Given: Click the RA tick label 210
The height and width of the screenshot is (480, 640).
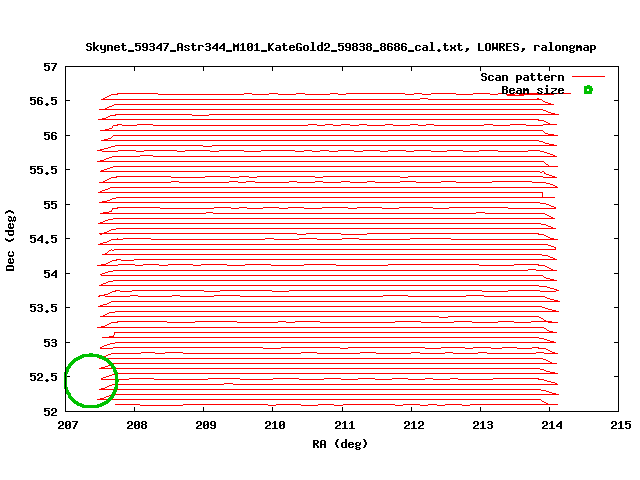Looking at the screenshot, I should pos(275,425).
